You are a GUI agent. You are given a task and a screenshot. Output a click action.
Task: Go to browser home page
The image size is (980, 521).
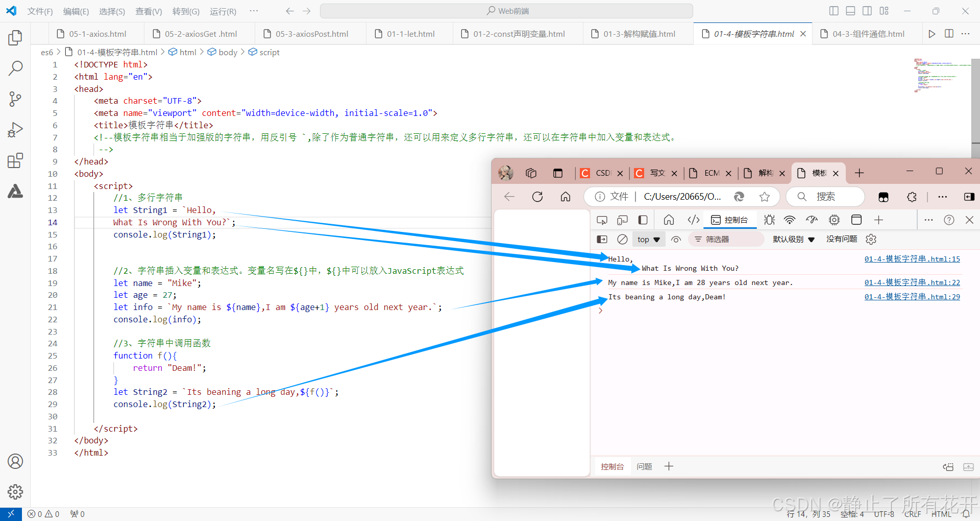(566, 197)
